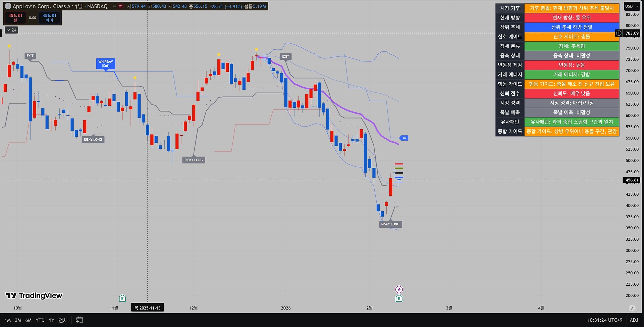Viewport: 644px width, 327px height.
Task: Click the February earnings E marker
Action: pos(399,298)
